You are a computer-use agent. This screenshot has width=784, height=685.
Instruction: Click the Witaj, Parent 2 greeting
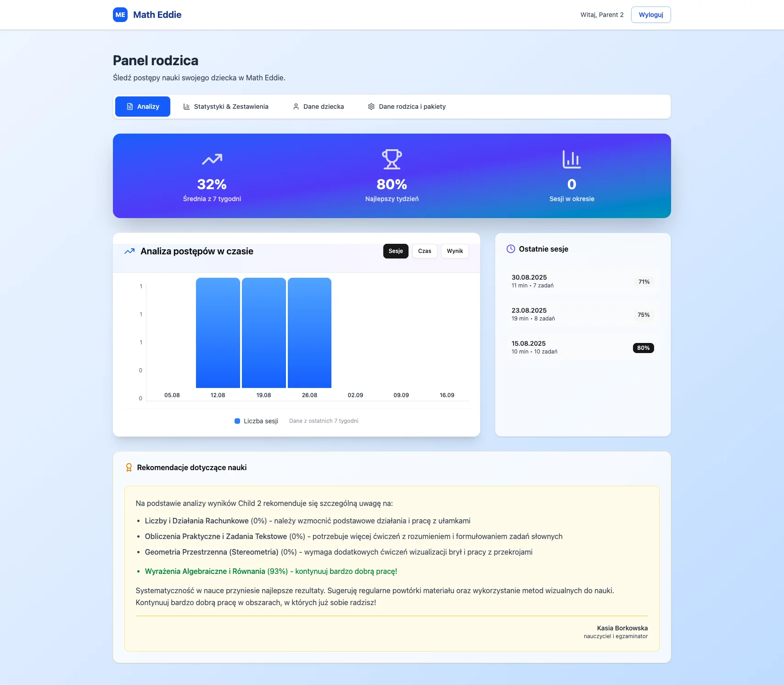coord(602,14)
